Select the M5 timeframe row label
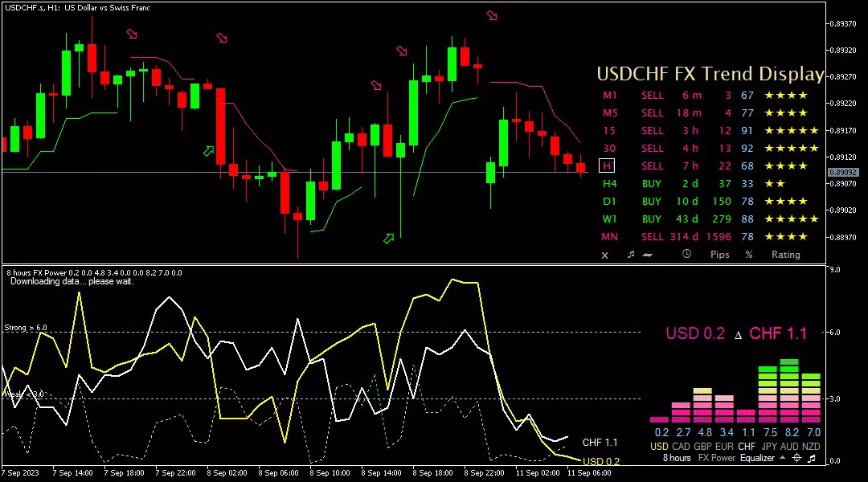 point(609,113)
